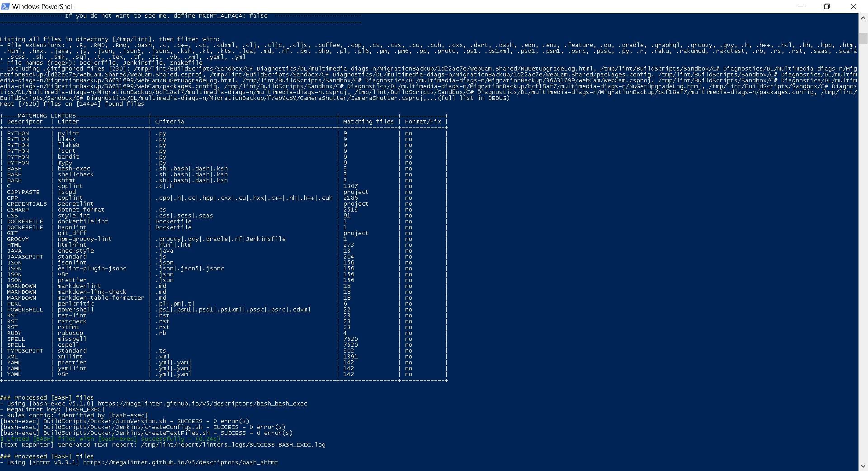Click 'hadolint' linter entry
The image size is (868, 471).
[72, 227]
